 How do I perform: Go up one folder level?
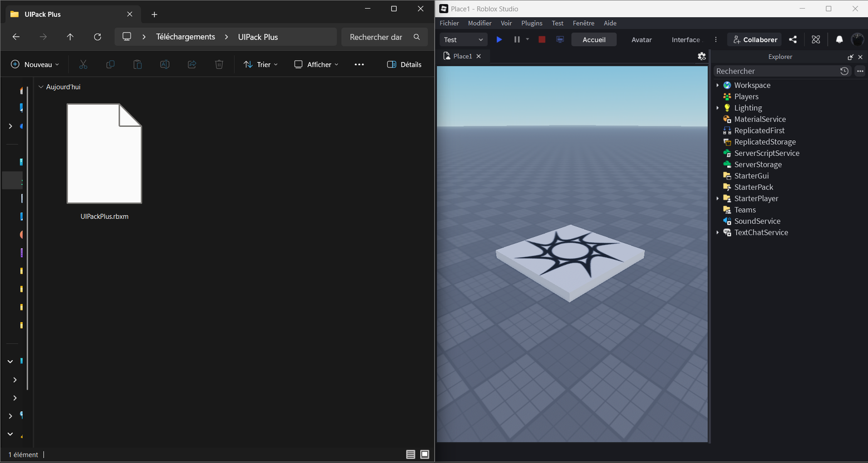click(x=70, y=37)
